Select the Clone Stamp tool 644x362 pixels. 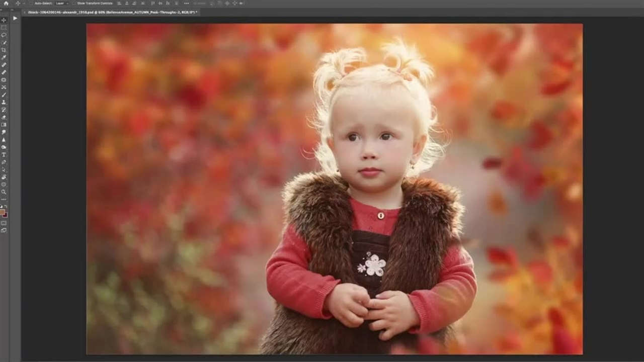(x=4, y=102)
